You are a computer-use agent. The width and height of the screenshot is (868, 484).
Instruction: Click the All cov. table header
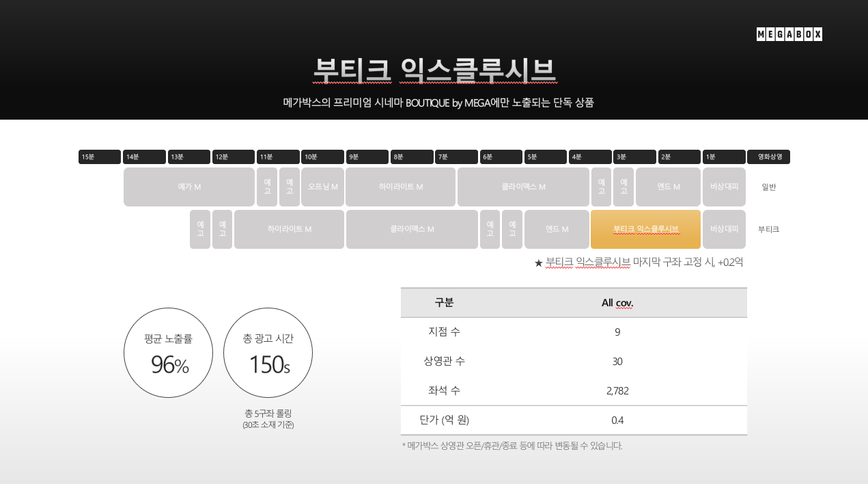[x=617, y=303]
